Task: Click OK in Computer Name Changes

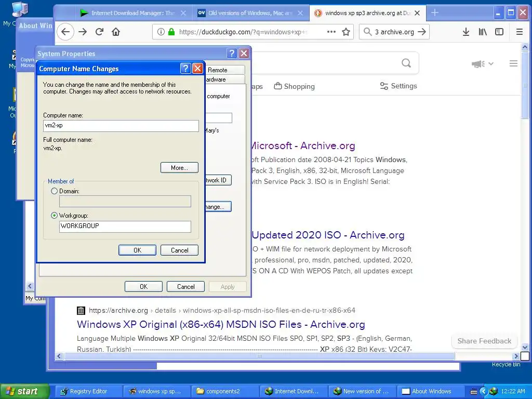Action: (137, 250)
